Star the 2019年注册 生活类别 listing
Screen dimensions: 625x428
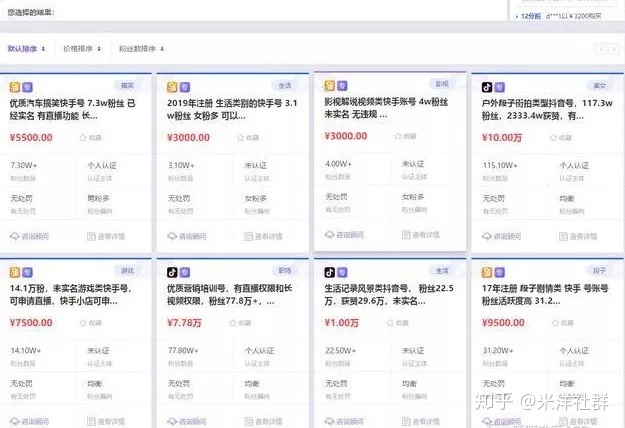point(240,138)
